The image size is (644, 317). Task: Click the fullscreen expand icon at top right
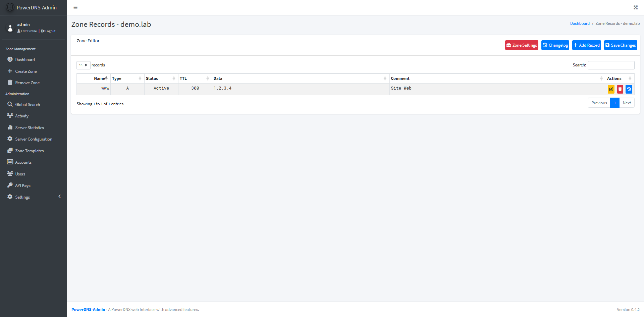pyautogui.click(x=635, y=7)
